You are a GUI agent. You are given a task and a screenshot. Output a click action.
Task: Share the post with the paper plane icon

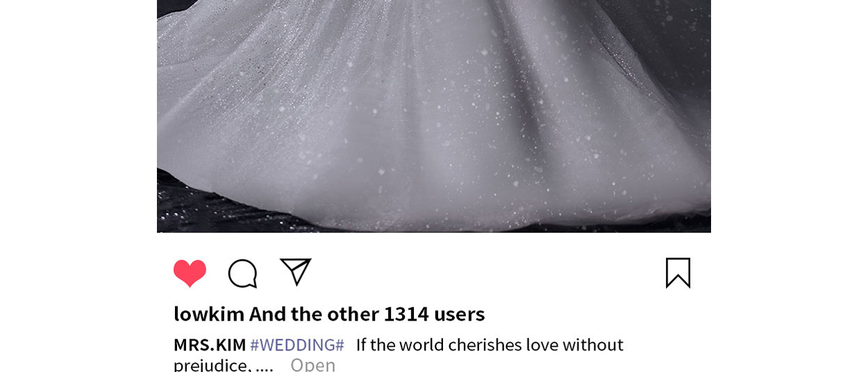click(x=296, y=272)
